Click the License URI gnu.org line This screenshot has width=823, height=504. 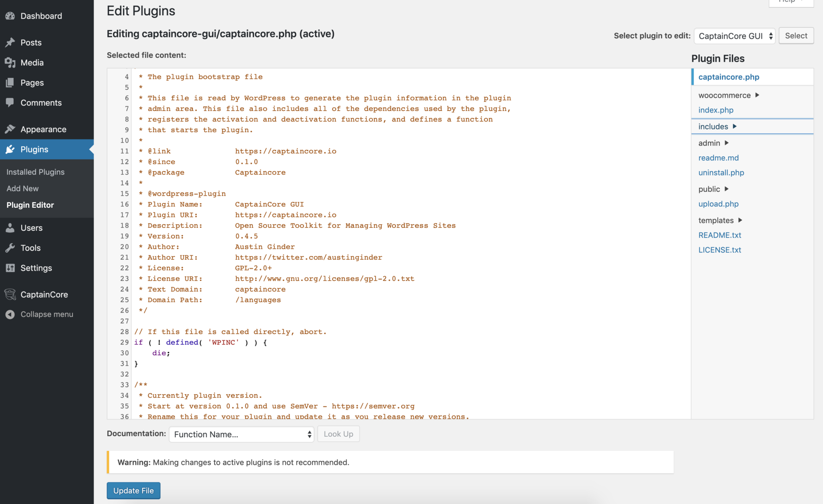click(x=276, y=279)
